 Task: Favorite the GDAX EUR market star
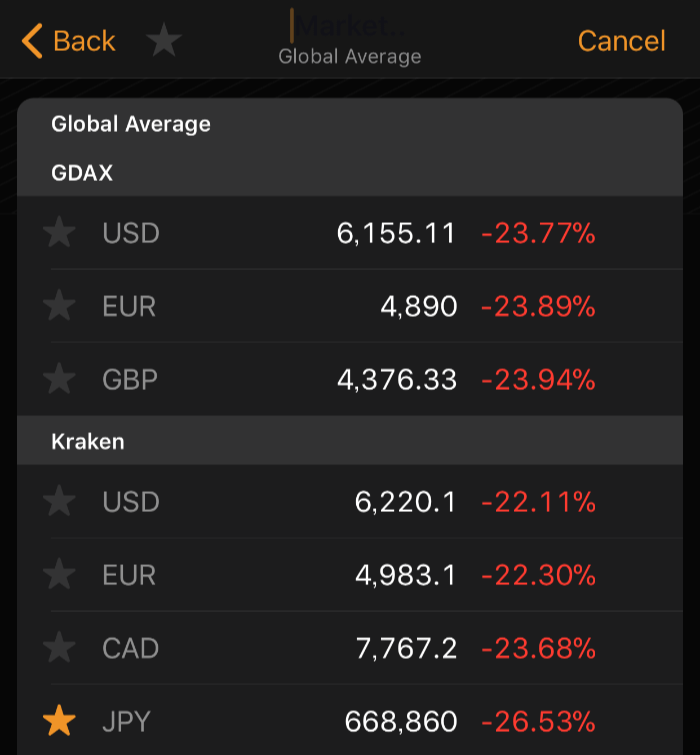pyautogui.click(x=60, y=306)
